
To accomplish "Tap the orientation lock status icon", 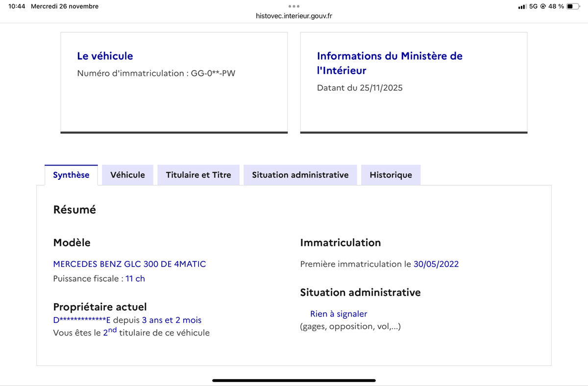I will point(543,6).
